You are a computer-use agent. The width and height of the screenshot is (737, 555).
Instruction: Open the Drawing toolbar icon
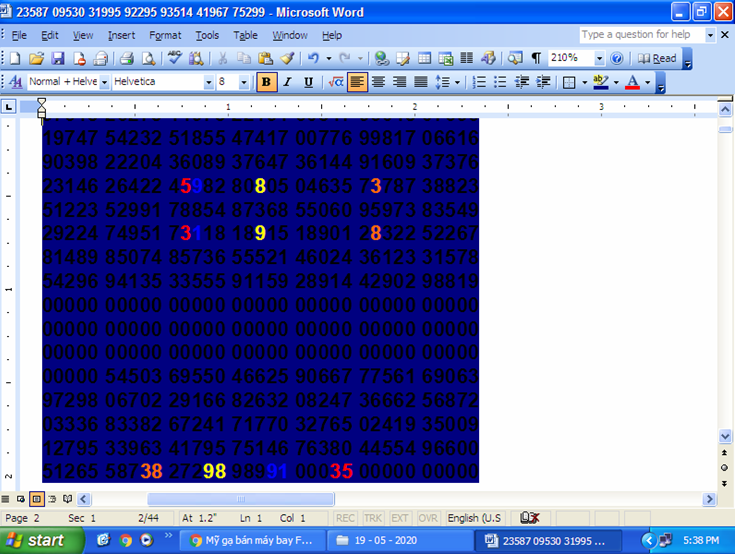[488, 59]
